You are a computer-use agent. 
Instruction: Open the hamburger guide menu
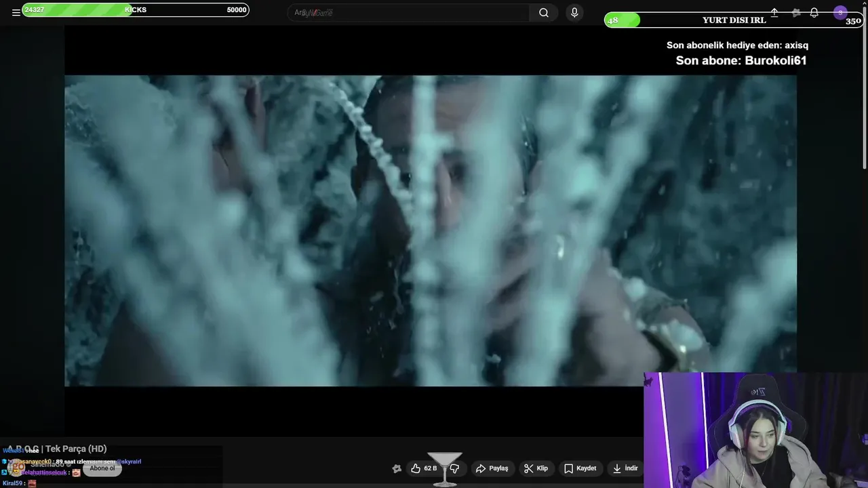[x=16, y=12]
